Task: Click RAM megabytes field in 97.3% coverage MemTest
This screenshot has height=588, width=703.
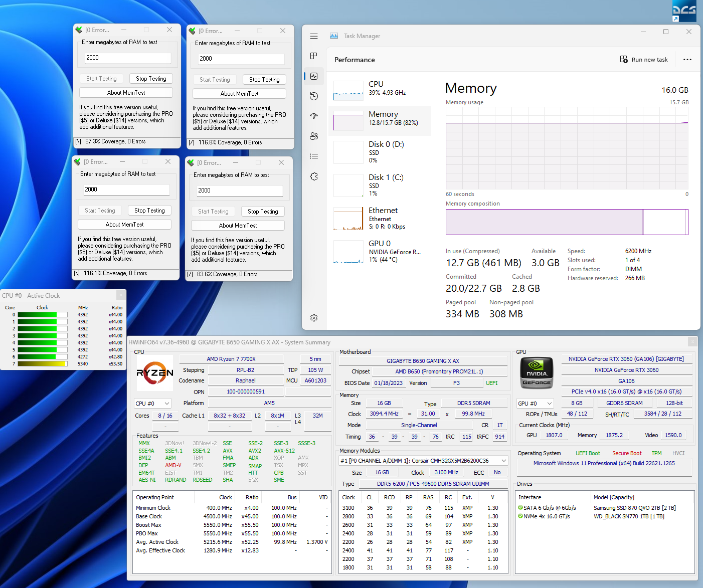Action: pos(128,58)
